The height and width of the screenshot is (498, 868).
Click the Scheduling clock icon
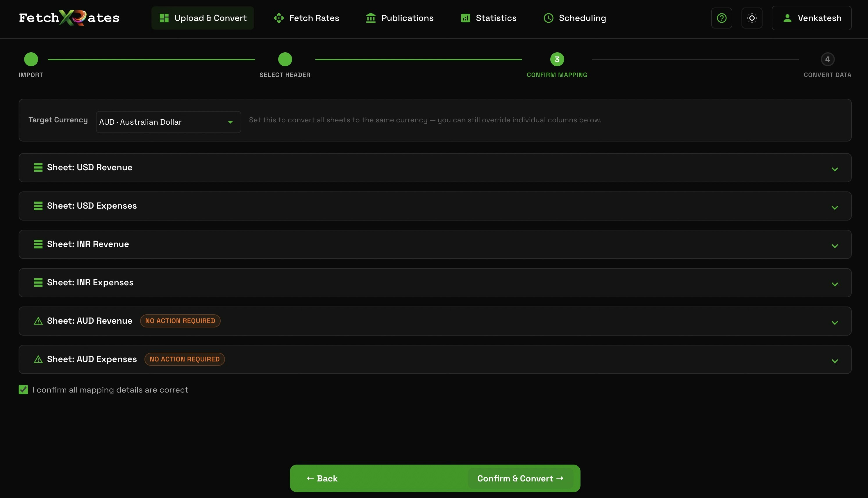click(549, 18)
